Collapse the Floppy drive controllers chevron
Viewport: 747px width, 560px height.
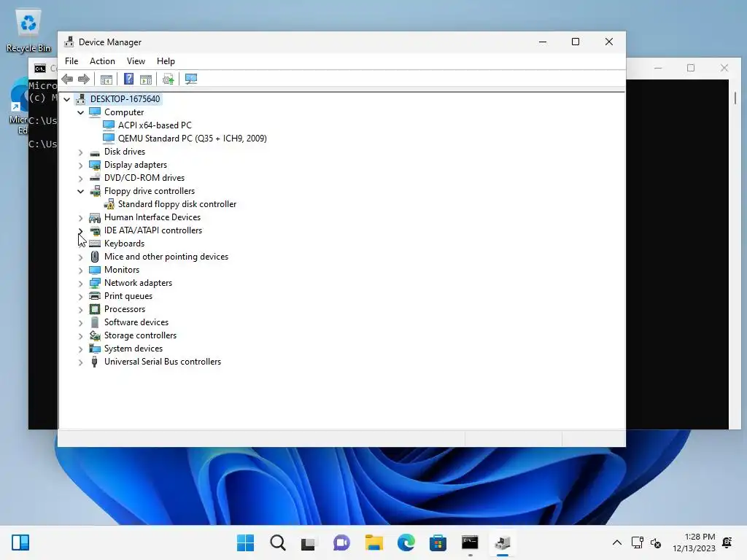click(x=80, y=192)
